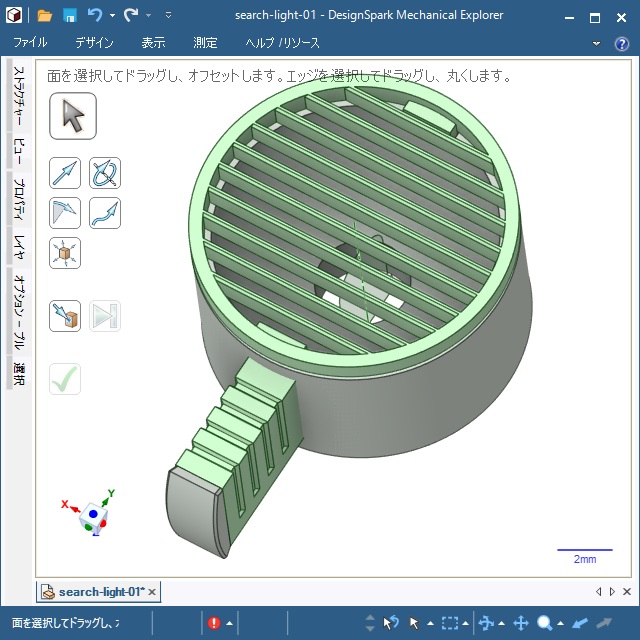
Task: Activate the Draft tool guide icon
Action: (65, 213)
